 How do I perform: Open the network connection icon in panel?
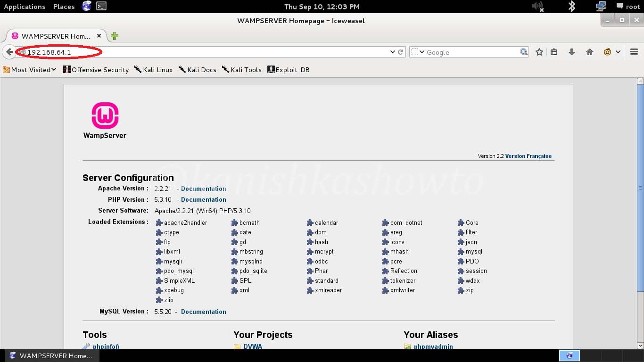tap(601, 6)
